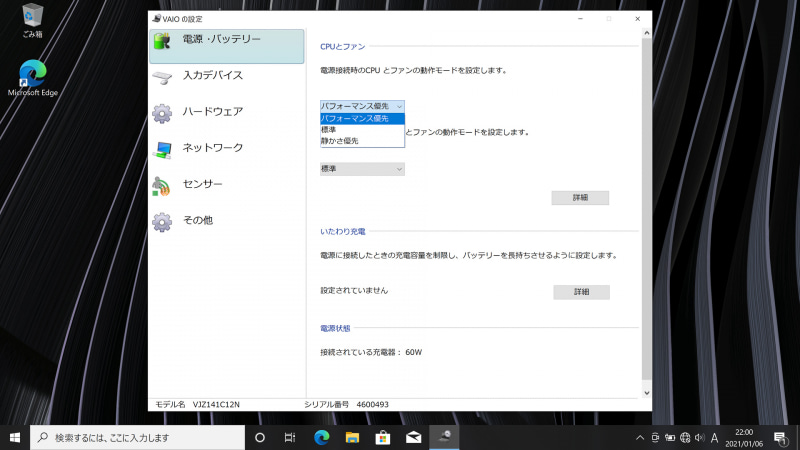The image size is (800, 450).
Task: Click 詳細 button under CPUとファン
Action: point(580,197)
